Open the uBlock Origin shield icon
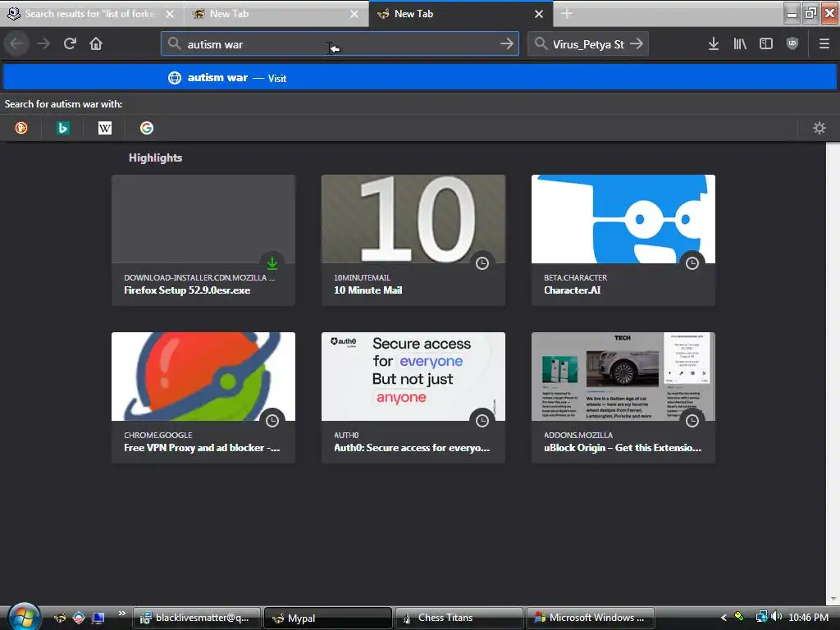This screenshot has width=840, height=630. click(x=792, y=44)
